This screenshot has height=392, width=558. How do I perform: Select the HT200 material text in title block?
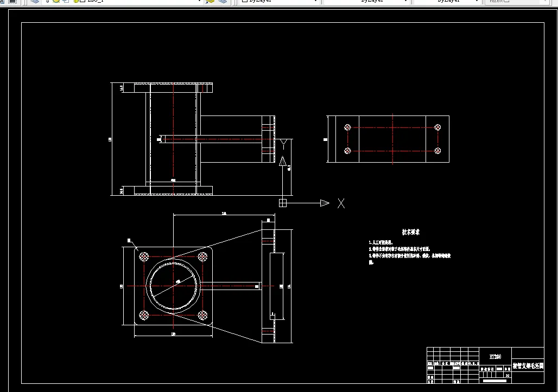495,356
